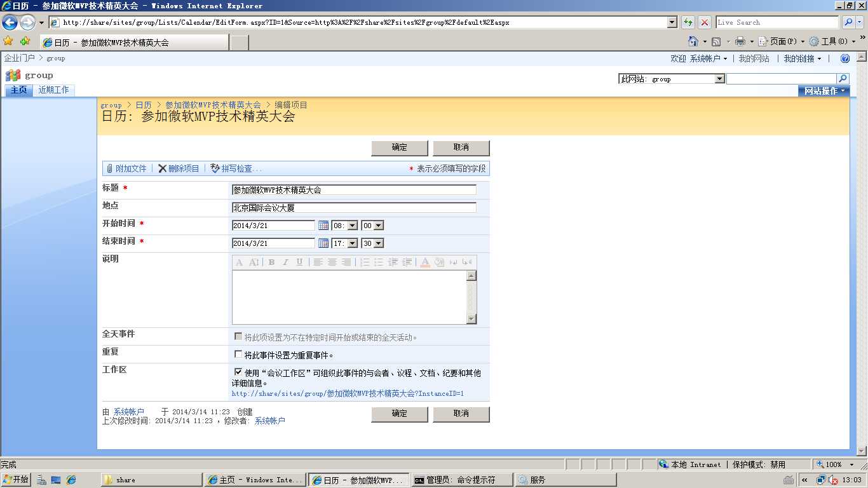868x488 pixels.
Task: Refresh the page using the green arrows icon
Action: [688, 22]
